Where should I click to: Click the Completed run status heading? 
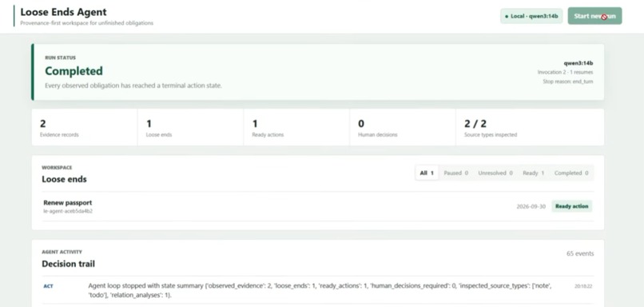[74, 71]
